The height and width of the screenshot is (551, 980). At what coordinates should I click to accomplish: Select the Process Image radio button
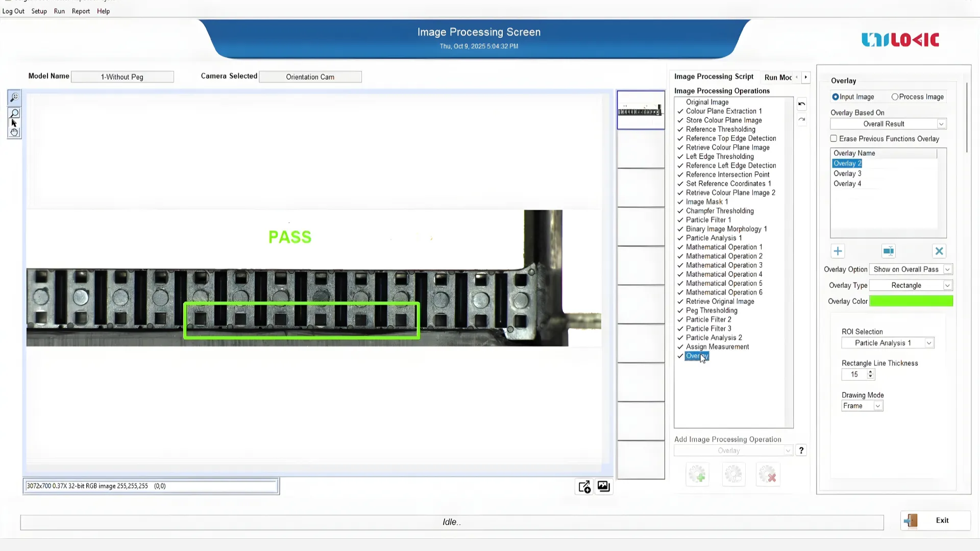click(x=895, y=97)
